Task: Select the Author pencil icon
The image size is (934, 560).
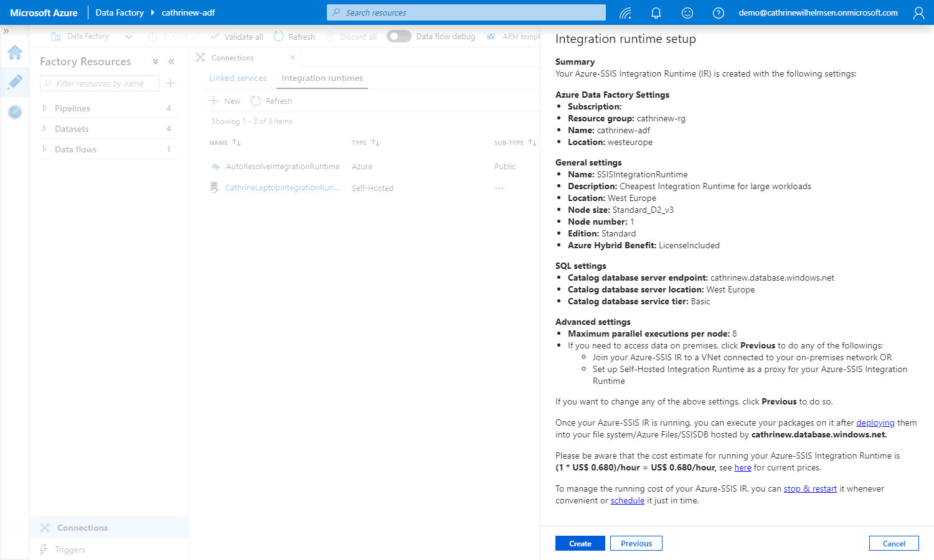Action: (15, 82)
